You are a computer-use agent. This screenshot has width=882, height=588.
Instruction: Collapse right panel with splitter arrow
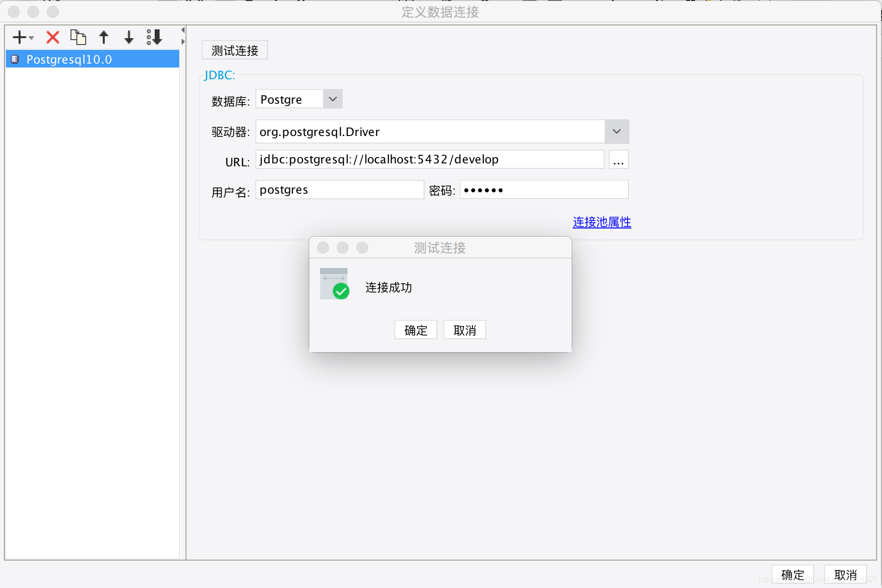183,42
